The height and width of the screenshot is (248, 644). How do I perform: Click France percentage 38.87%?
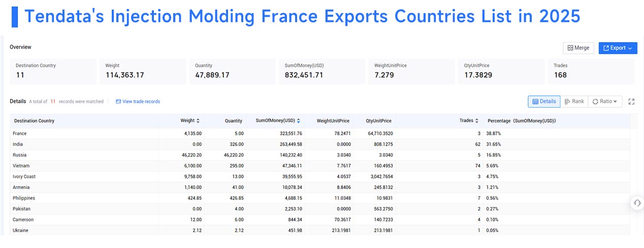click(494, 133)
